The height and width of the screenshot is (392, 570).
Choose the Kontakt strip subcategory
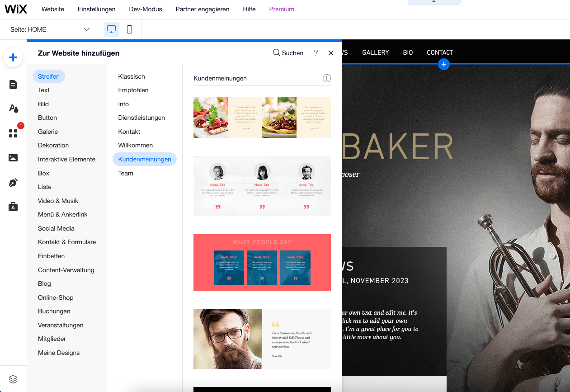click(x=129, y=132)
